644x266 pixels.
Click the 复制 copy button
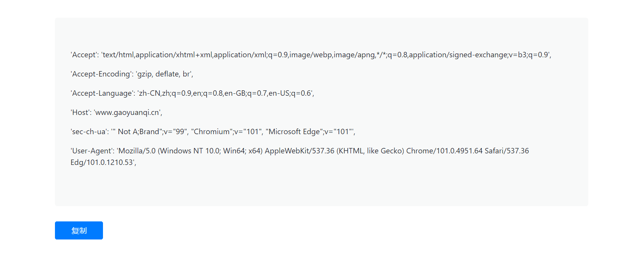[78, 230]
